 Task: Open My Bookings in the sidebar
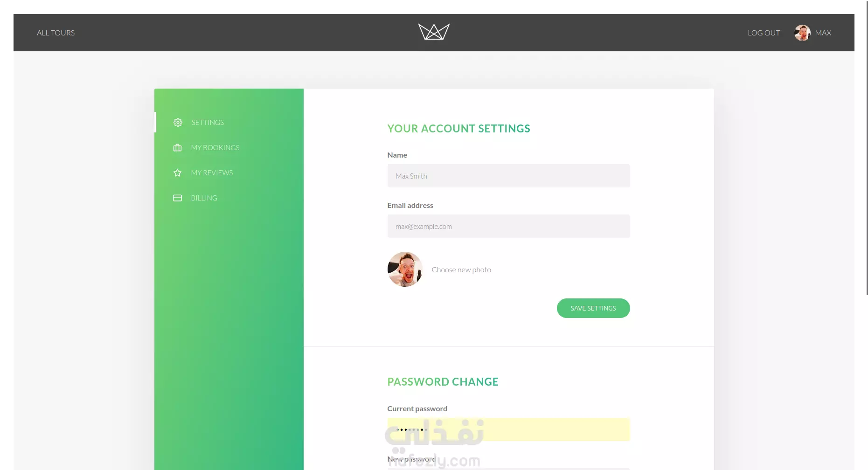(x=215, y=147)
